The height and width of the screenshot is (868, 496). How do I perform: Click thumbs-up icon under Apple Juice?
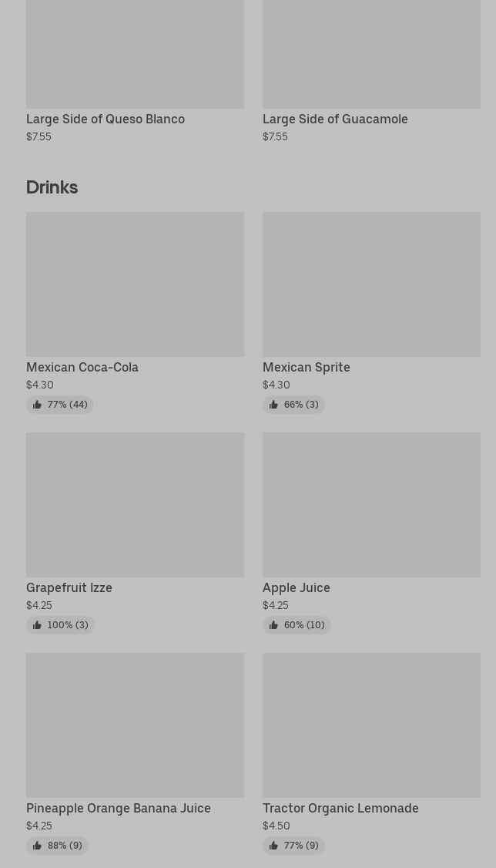pos(273,625)
